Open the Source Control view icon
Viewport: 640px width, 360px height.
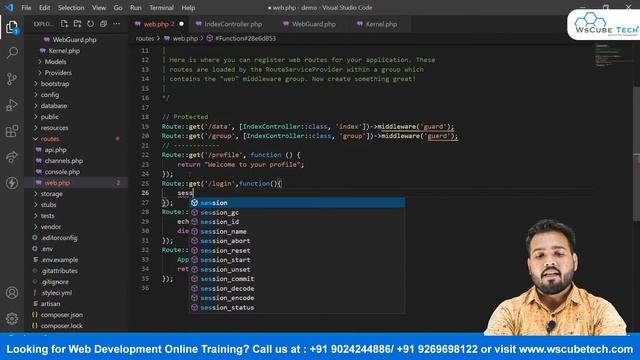[12, 79]
